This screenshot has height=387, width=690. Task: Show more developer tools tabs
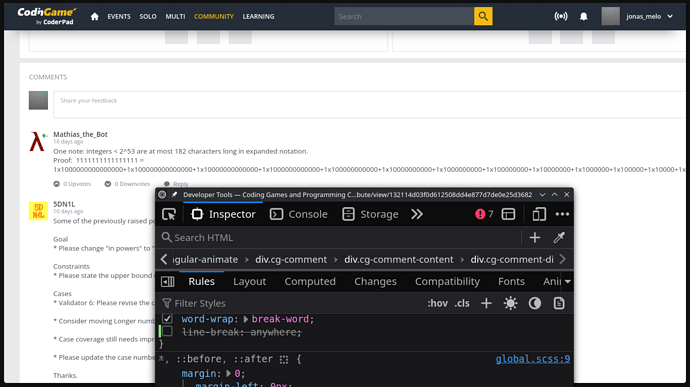[x=417, y=214]
